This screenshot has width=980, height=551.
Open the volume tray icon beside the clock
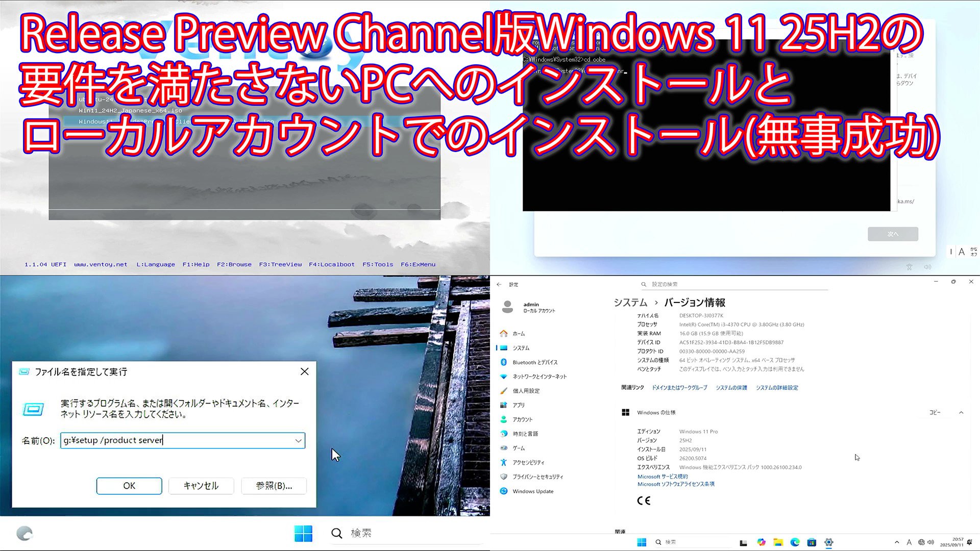pos(930,542)
